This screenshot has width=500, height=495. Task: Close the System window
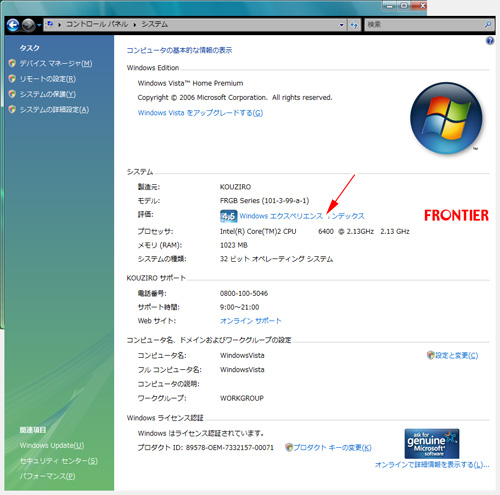pyautogui.click(x=419, y=6)
